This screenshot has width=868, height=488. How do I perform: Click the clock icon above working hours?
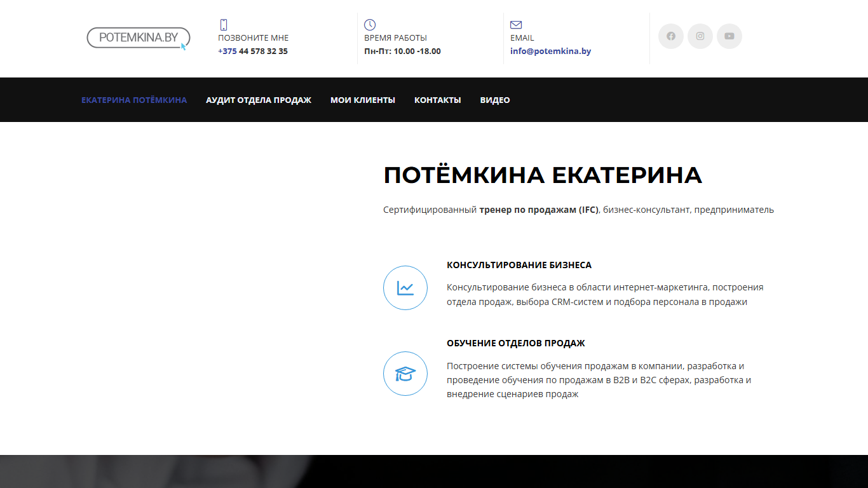pos(370,25)
